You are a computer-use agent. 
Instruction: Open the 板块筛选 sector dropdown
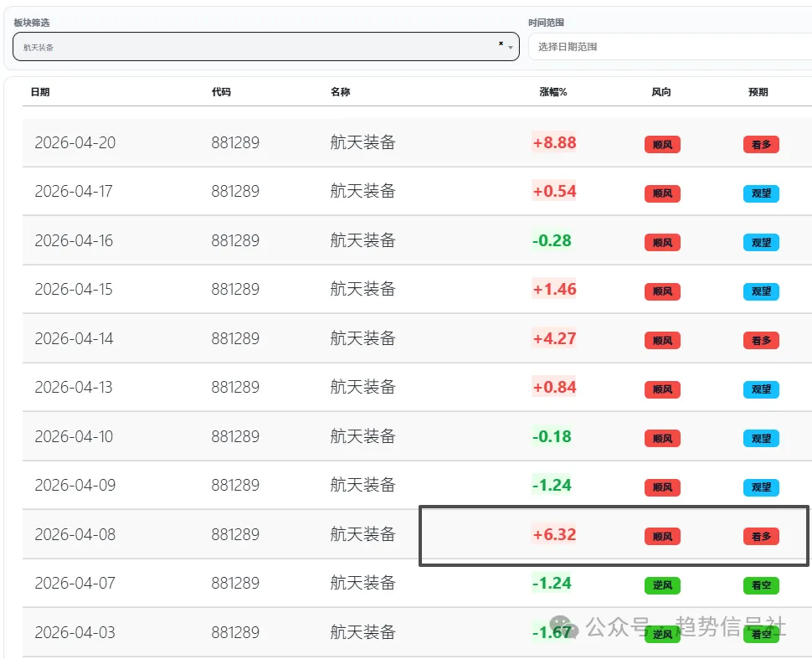click(251, 47)
